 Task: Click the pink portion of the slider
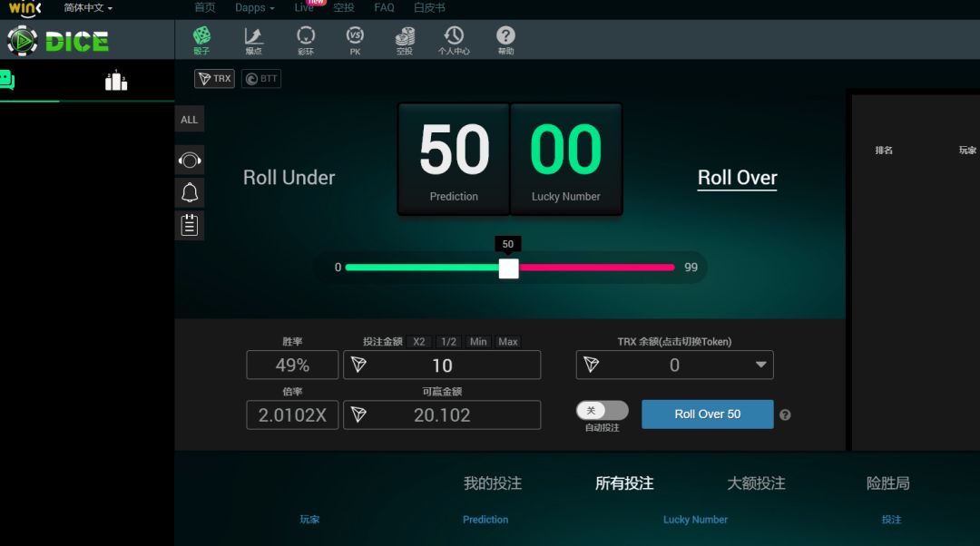coord(597,268)
